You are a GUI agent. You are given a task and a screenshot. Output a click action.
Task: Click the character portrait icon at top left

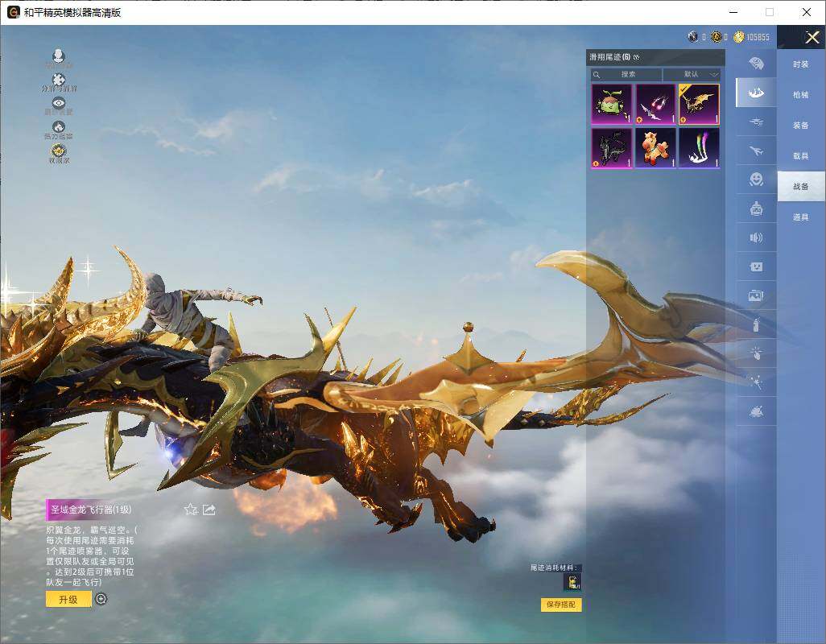click(x=59, y=56)
